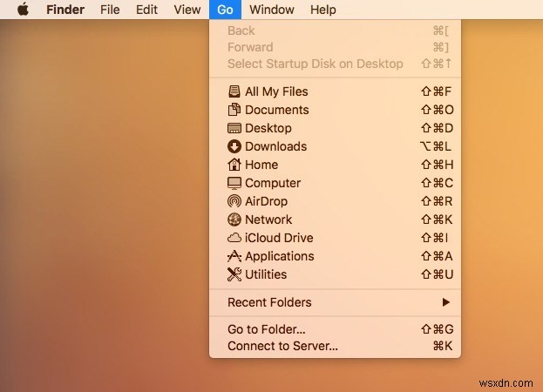
Task: Click the ⌘K shortcut for Connect to Server
Action: pos(443,346)
